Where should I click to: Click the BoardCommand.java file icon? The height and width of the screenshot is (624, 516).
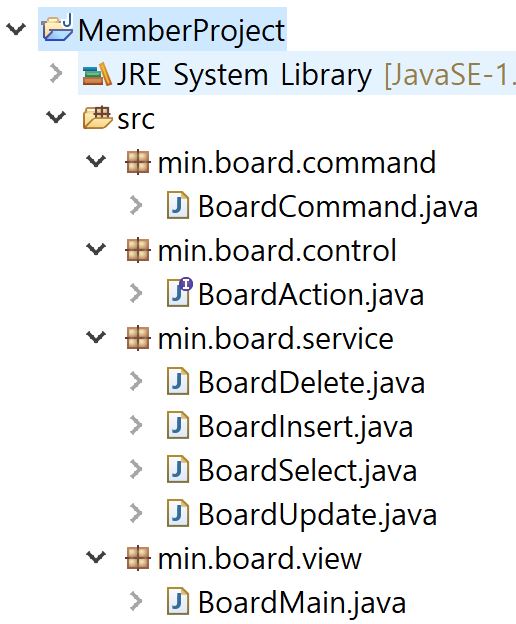(x=178, y=205)
